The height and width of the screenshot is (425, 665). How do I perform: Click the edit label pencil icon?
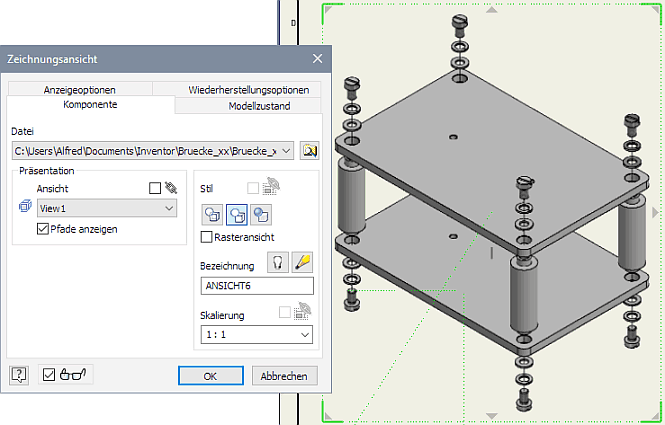click(x=302, y=262)
